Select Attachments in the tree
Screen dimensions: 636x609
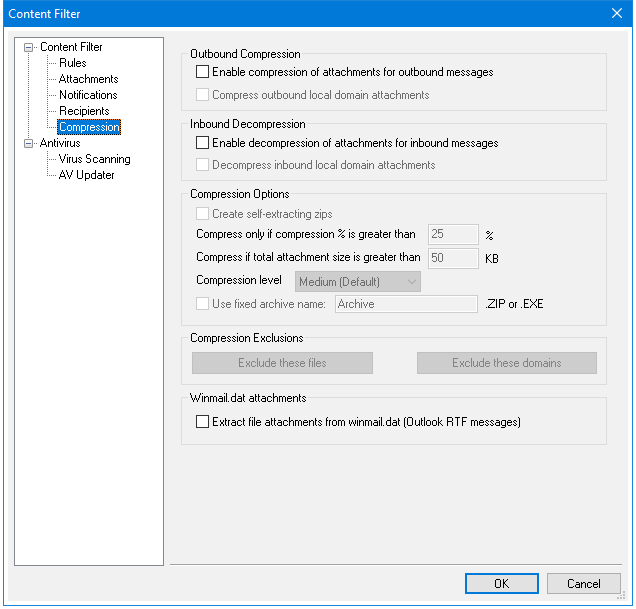[88, 79]
